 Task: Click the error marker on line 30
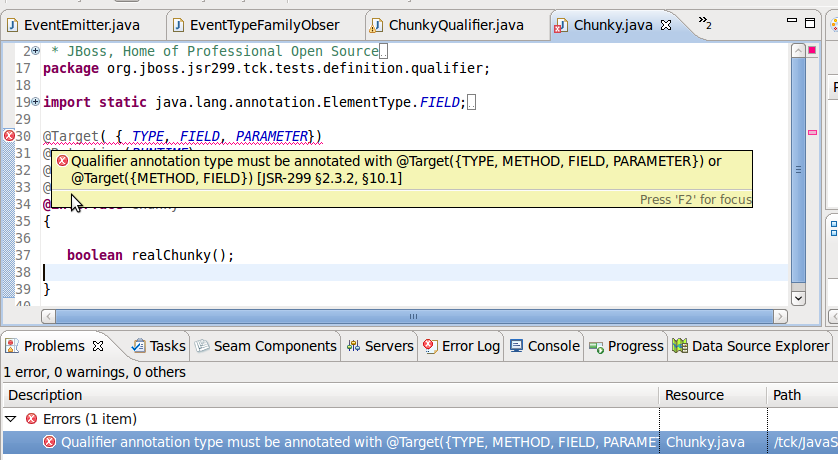[x=9, y=136]
